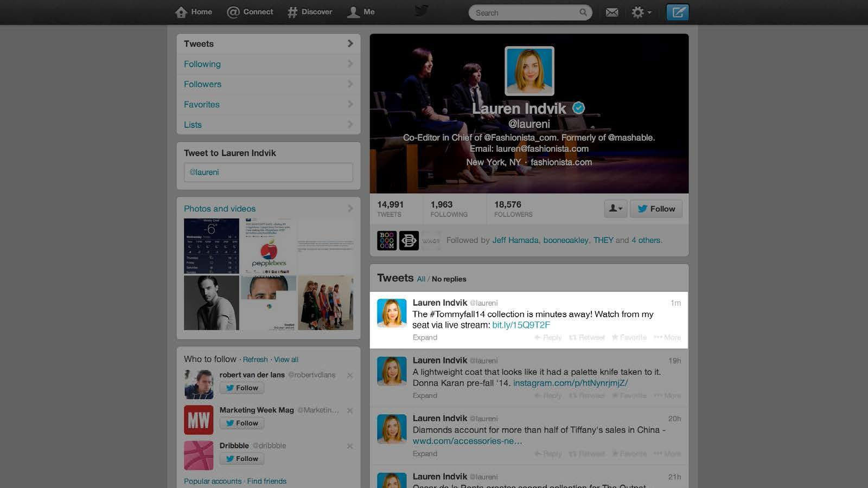Click the Tweet to Lauren Indvik text box
This screenshot has width=868, height=488.
pyautogui.click(x=269, y=172)
